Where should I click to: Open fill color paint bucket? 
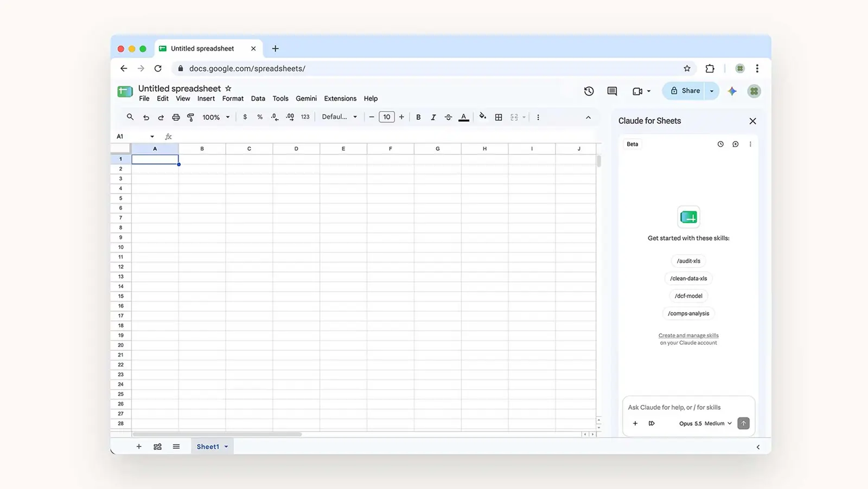click(x=483, y=117)
